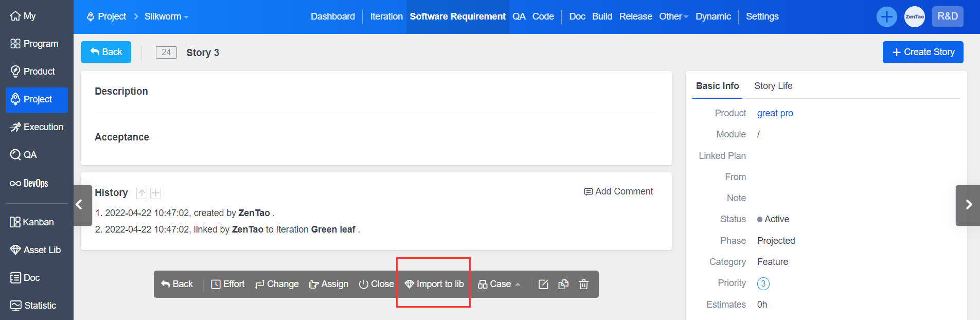Viewport: 980px width, 320px height.
Task: Open the Other menu dropdown
Action: (673, 16)
